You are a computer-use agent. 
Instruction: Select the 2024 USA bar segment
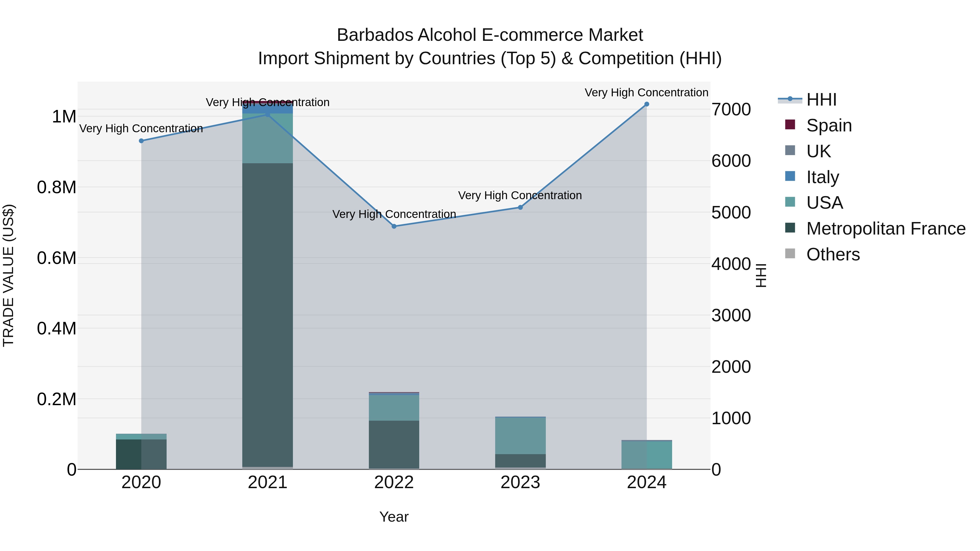click(x=647, y=455)
